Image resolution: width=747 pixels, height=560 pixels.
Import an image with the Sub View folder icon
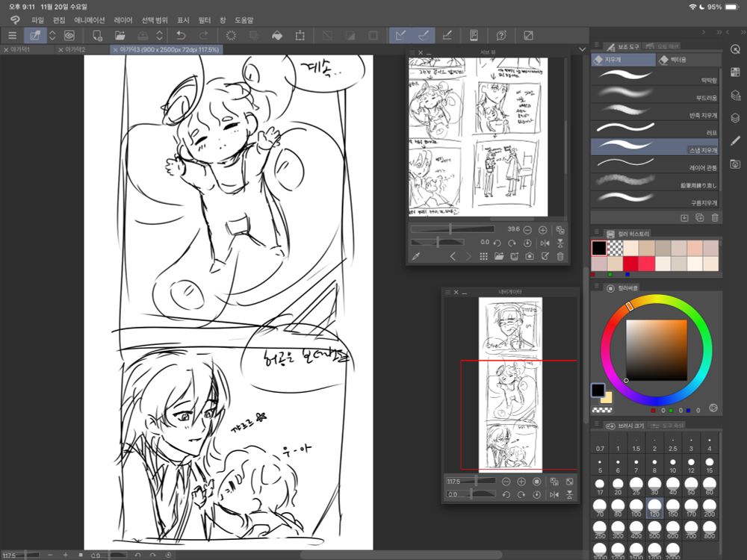tap(499, 256)
